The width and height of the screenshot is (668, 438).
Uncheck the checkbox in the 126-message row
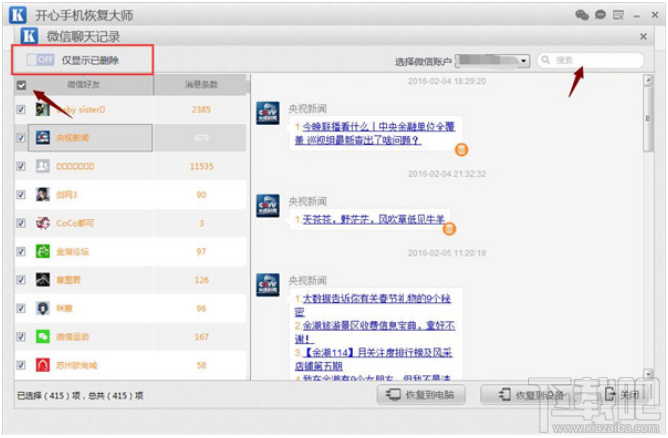(21, 280)
